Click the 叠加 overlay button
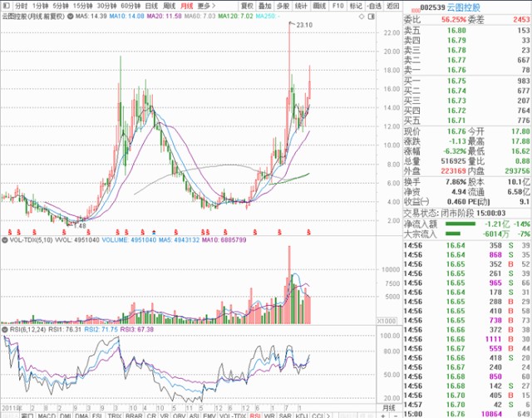The image size is (532, 418). (265, 5)
